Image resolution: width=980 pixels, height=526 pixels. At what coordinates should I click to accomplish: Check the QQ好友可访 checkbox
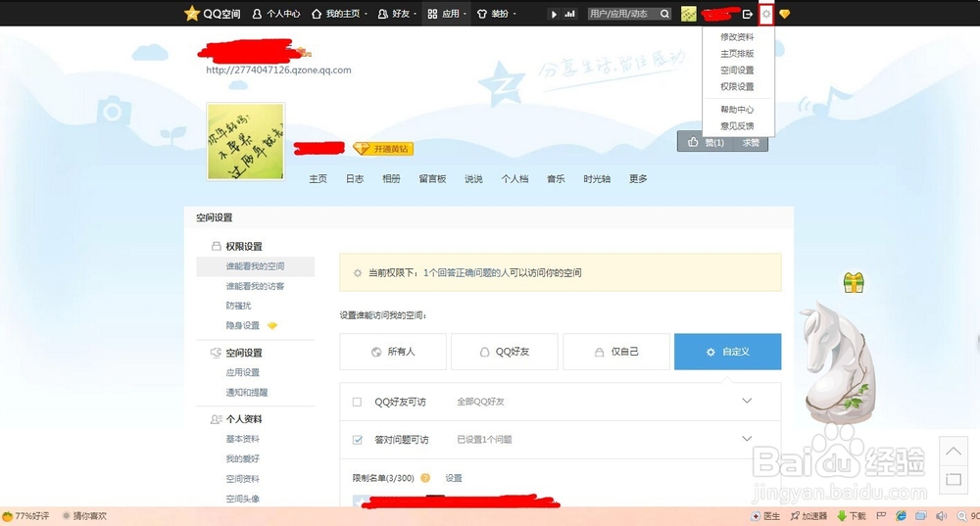pos(358,402)
